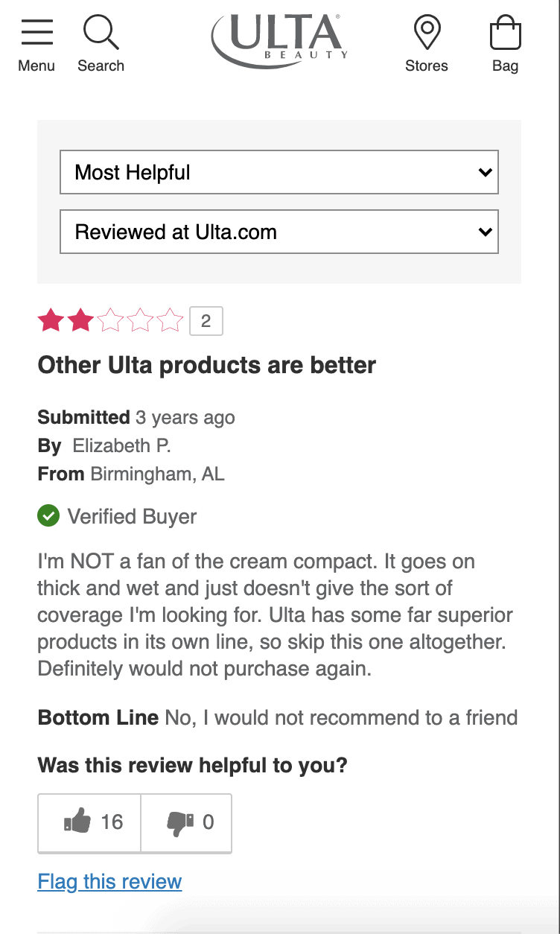
Task: Click the Search label text
Action: [x=101, y=66]
